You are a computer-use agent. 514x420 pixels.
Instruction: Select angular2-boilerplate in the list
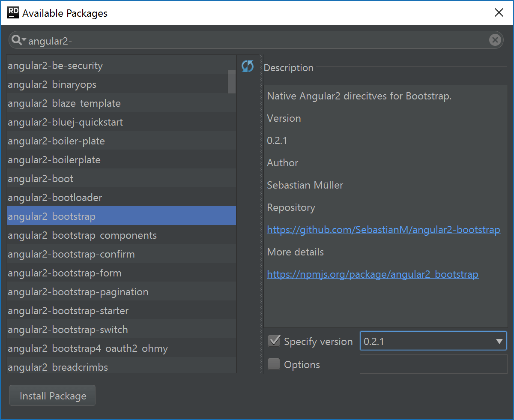tap(121, 160)
